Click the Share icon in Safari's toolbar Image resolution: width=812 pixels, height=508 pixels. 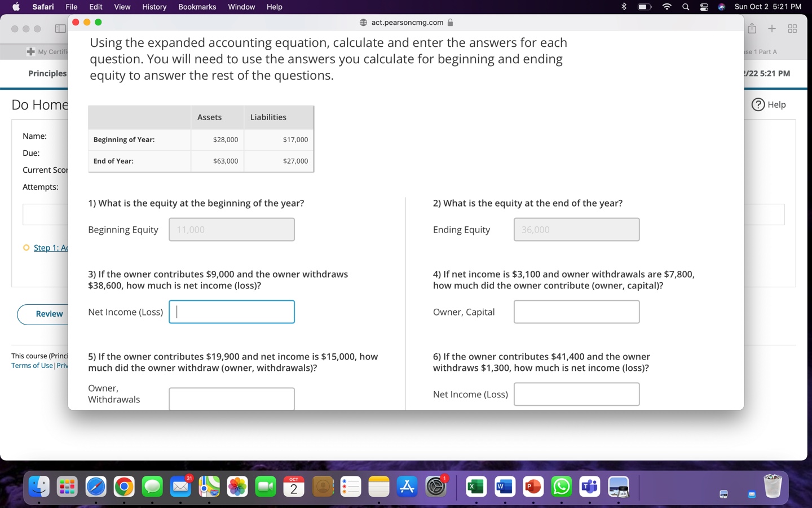pos(752,27)
